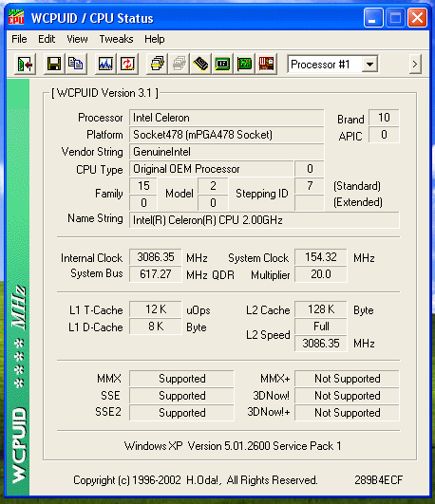Open the real-time clock graph icon

coord(105,64)
